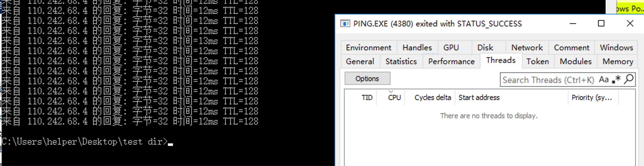The width and height of the screenshot is (644, 166).
Task: Switch to the Environment tab
Action: [368, 47]
